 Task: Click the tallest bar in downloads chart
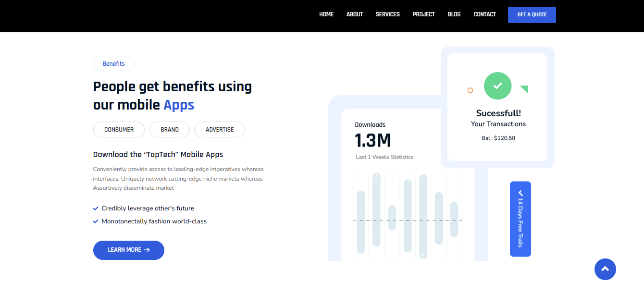(x=423, y=216)
